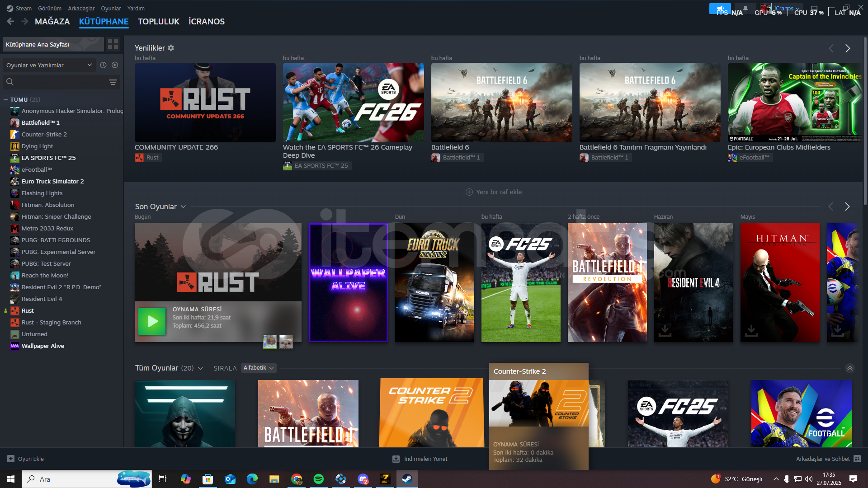Show next Yenilikler news items
Image resolution: width=868 pixels, height=488 pixels.
coord(848,48)
